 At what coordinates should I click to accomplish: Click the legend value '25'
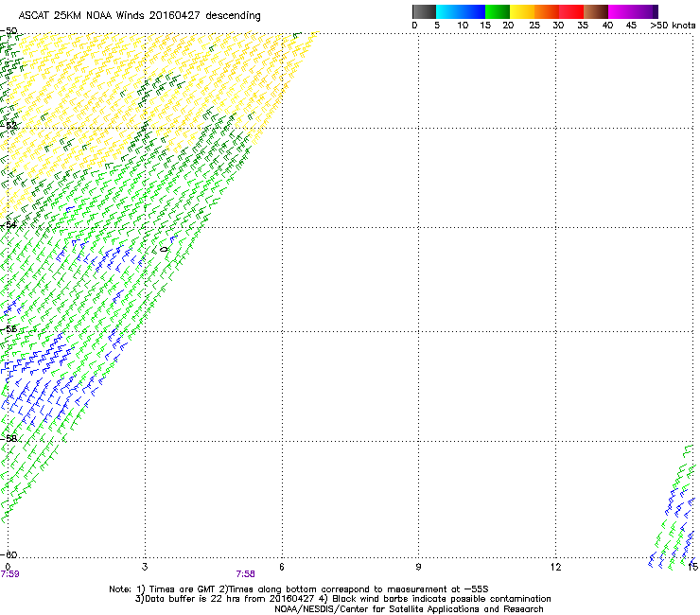pos(534,26)
